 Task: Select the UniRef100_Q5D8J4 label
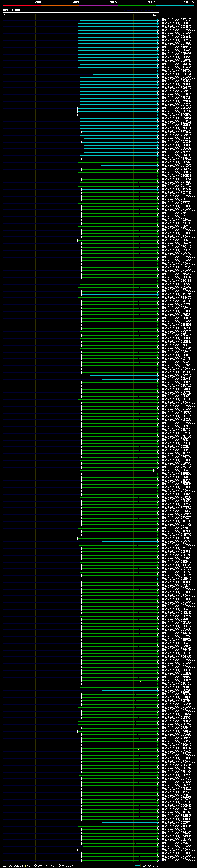pyautogui.click(x=177, y=172)
